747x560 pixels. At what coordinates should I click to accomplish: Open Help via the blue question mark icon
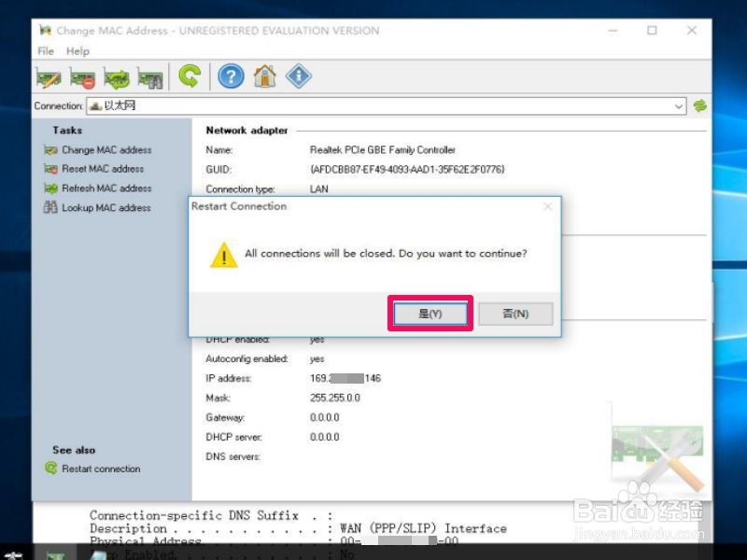point(231,77)
